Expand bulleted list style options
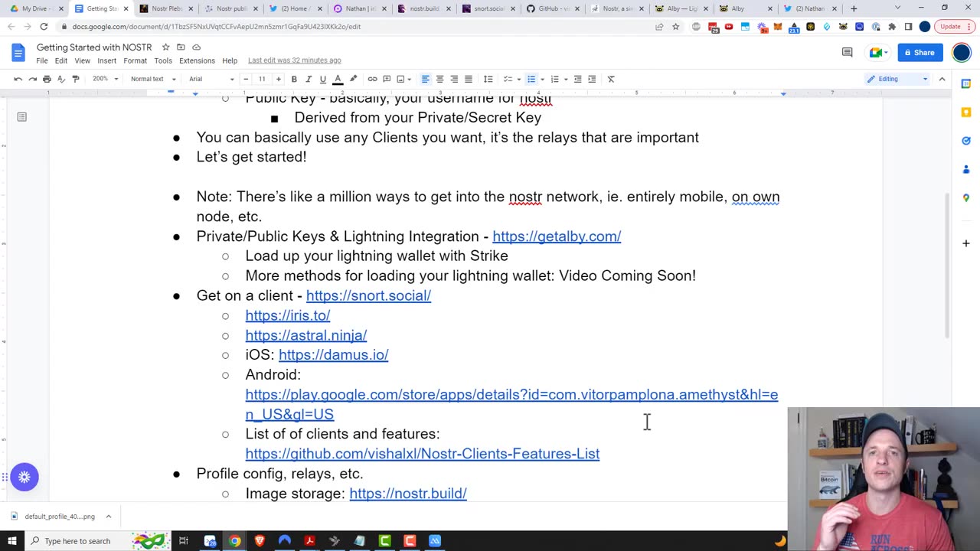The width and height of the screenshot is (980, 551). (542, 79)
